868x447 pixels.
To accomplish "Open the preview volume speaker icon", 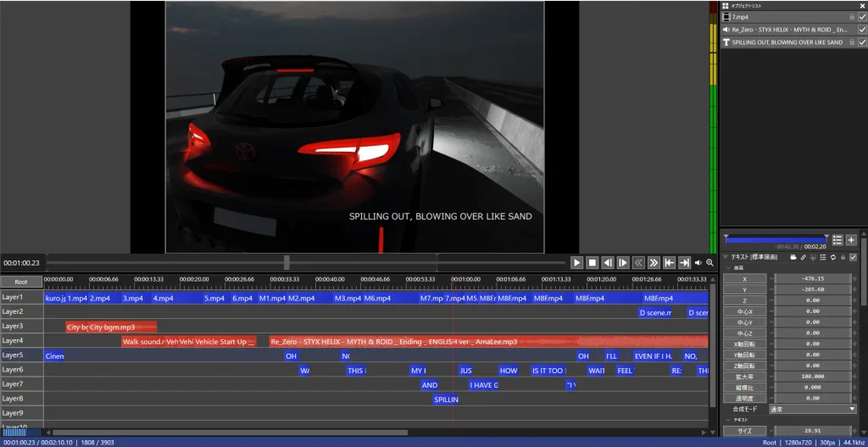I will pyautogui.click(x=698, y=263).
